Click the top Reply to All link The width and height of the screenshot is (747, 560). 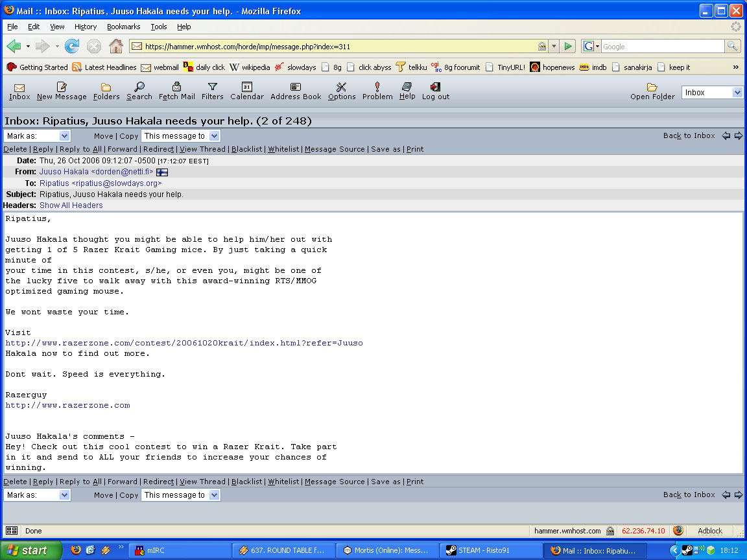tap(80, 149)
